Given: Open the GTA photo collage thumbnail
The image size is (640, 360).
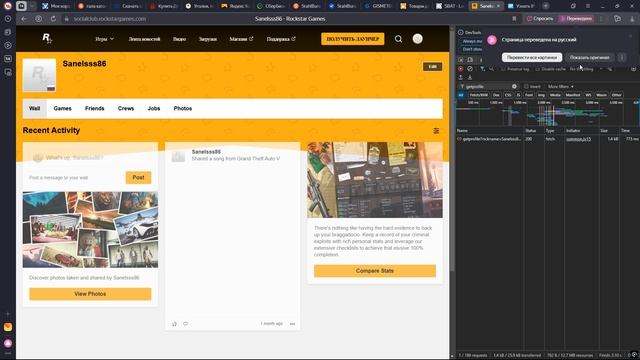Looking at the screenshot, I should 90,230.
